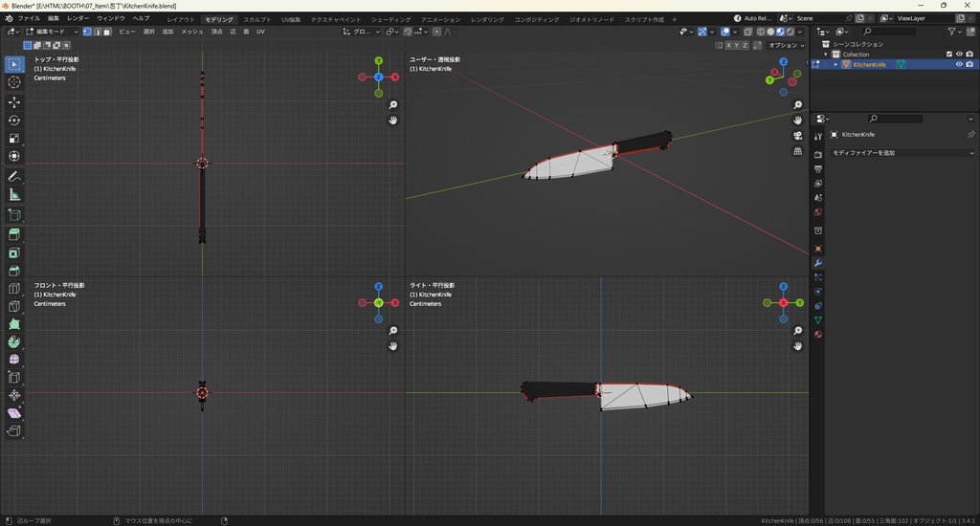Choose the Rotate tool
980x526 pixels.
pyautogui.click(x=13, y=120)
